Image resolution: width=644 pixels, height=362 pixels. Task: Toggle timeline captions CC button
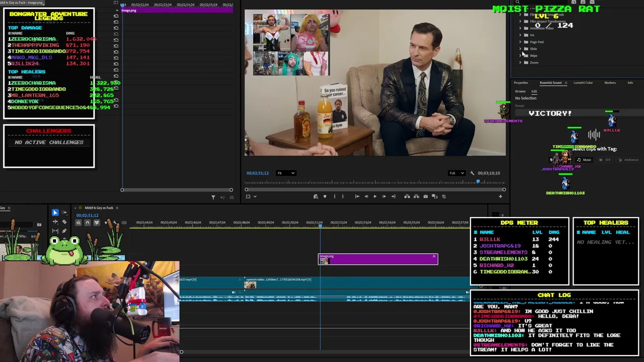tap(124, 223)
